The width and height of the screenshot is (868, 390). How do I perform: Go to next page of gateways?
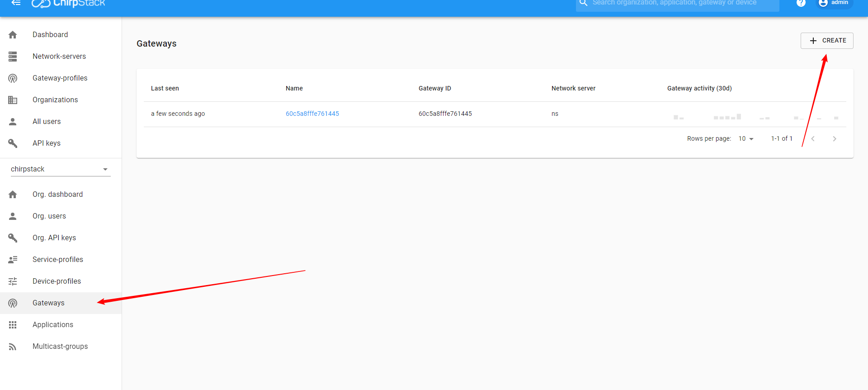tap(835, 139)
